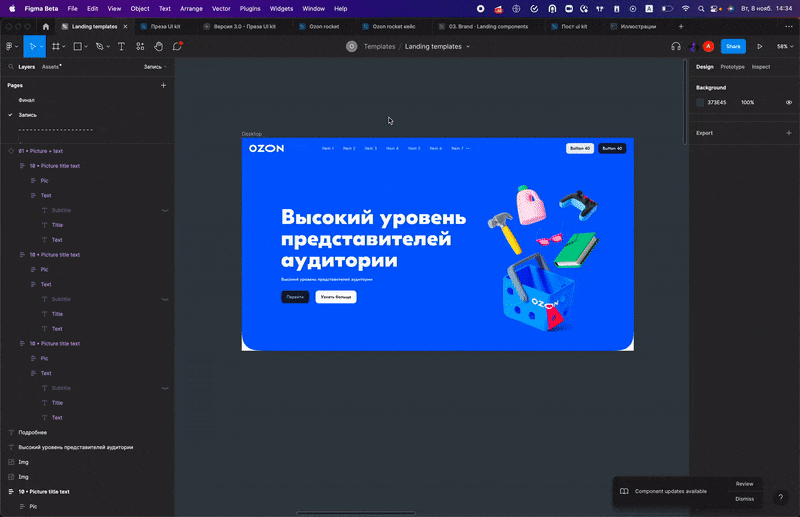The image size is (800, 517).
Task: Open the Иллюстрации file tab
Action: coord(633,27)
